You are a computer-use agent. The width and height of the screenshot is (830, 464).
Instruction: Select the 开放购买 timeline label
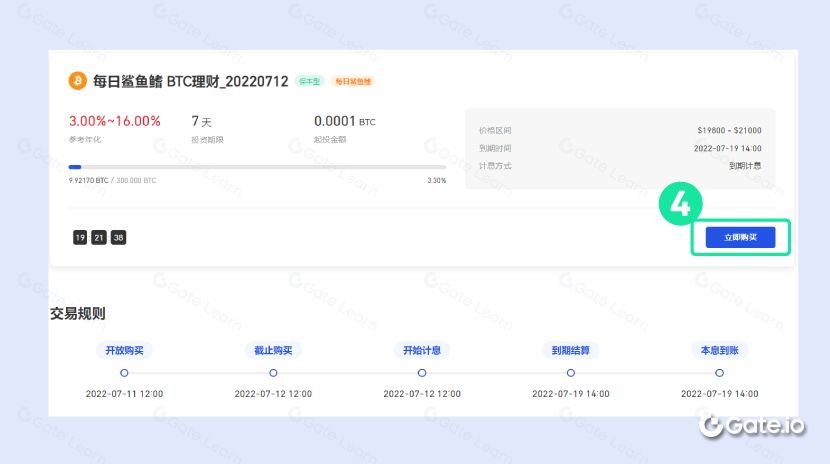(124, 351)
